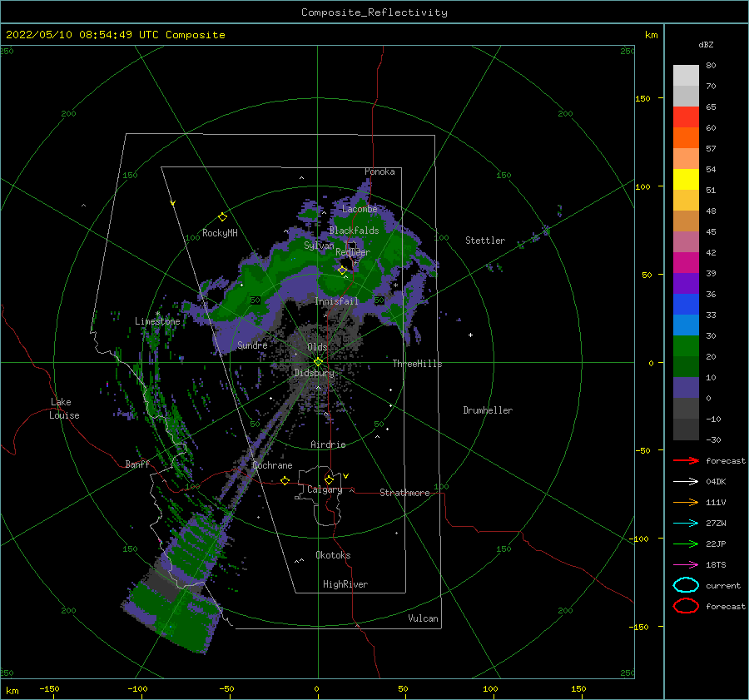The width and height of the screenshot is (749, 700).
Task: Click the Limestone label
Action: 157,321
